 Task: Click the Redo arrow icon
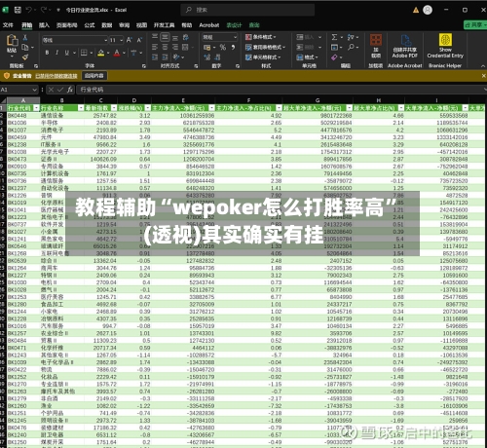44,10
